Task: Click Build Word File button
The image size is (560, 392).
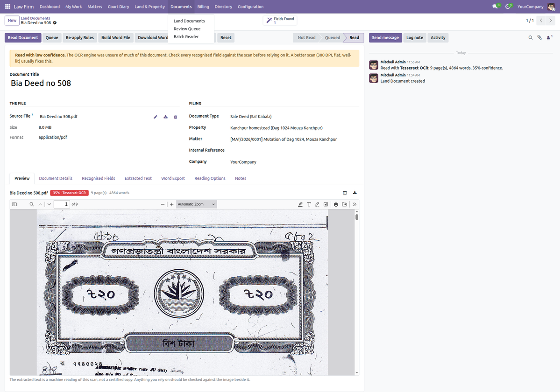Action: point(116,37)
